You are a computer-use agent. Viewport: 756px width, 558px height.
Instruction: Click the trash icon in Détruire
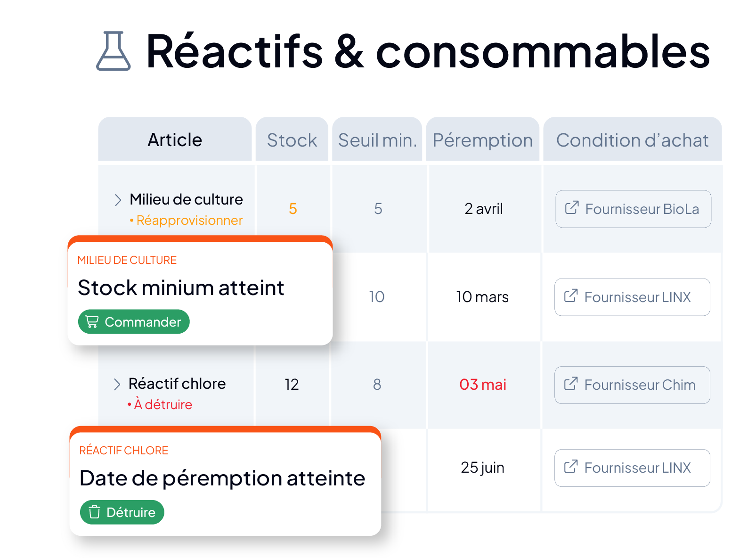coord(95,512)
